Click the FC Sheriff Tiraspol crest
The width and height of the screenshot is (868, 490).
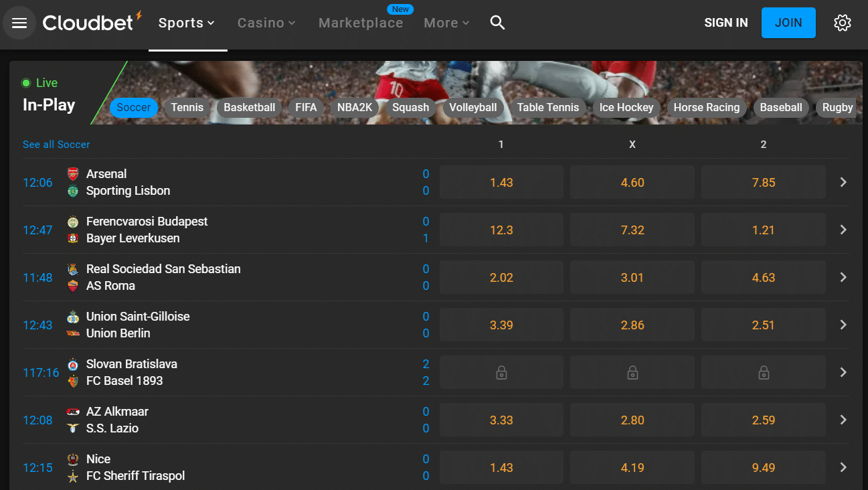73,476
